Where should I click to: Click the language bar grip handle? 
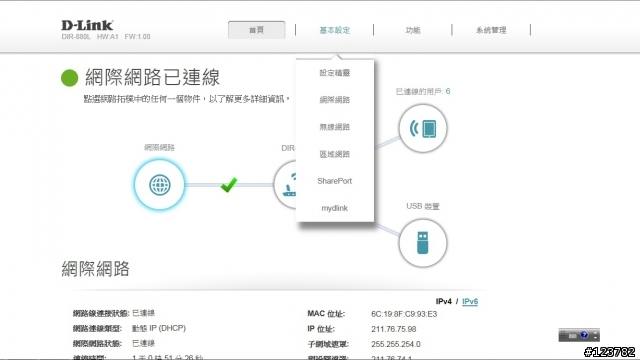(x=563, y=335)
